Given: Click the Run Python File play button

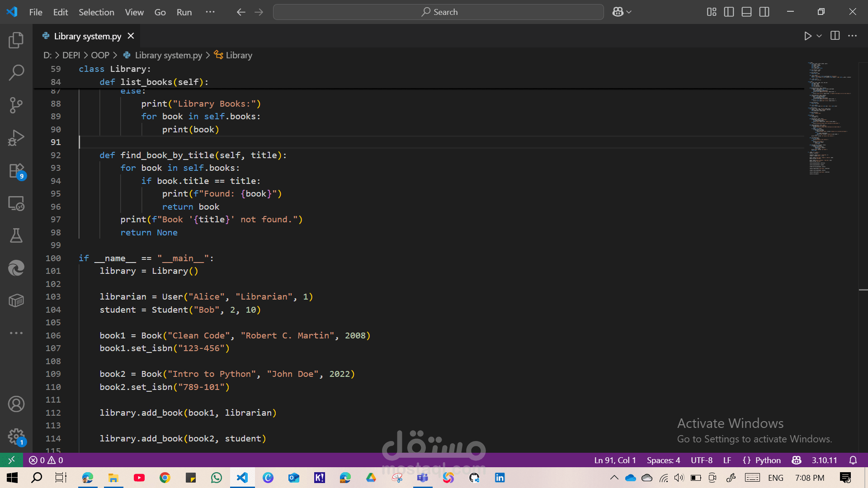Looking at the screenshot, I should coord(807,36).
